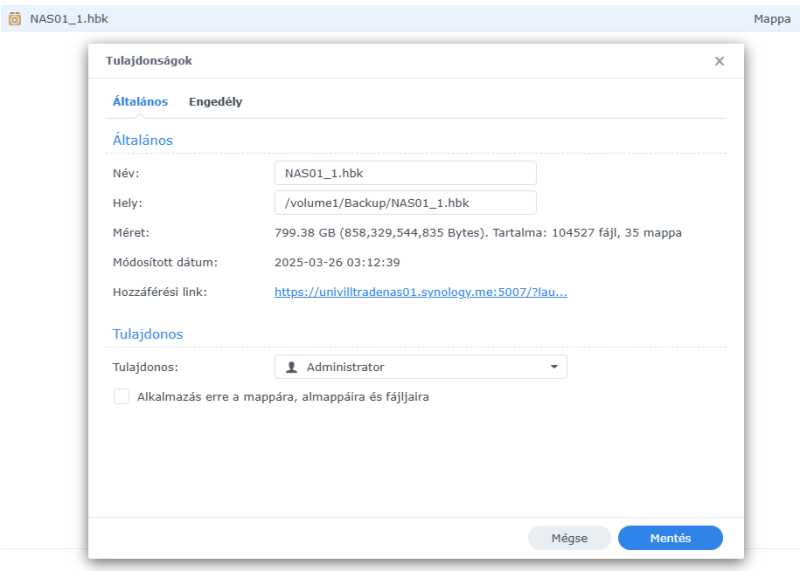Open the Tulajdonos Administrator dropdown
This screenshot has height=571, width=800.
420,367
